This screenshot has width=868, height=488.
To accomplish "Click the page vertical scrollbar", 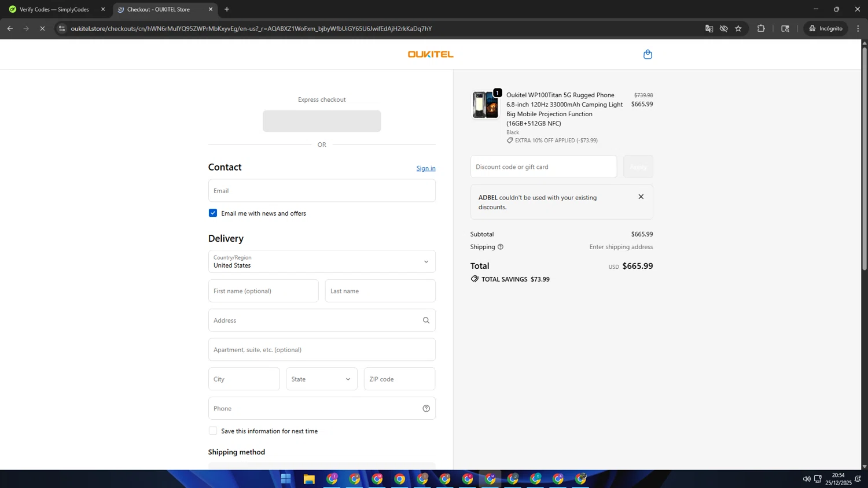I will coord(865,159).
